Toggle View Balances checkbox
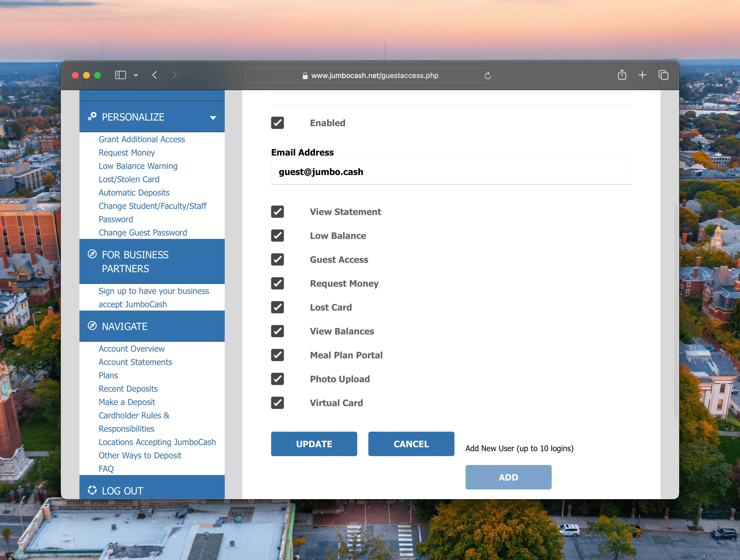This screenshot has height=560, width=740. point(277,331)
